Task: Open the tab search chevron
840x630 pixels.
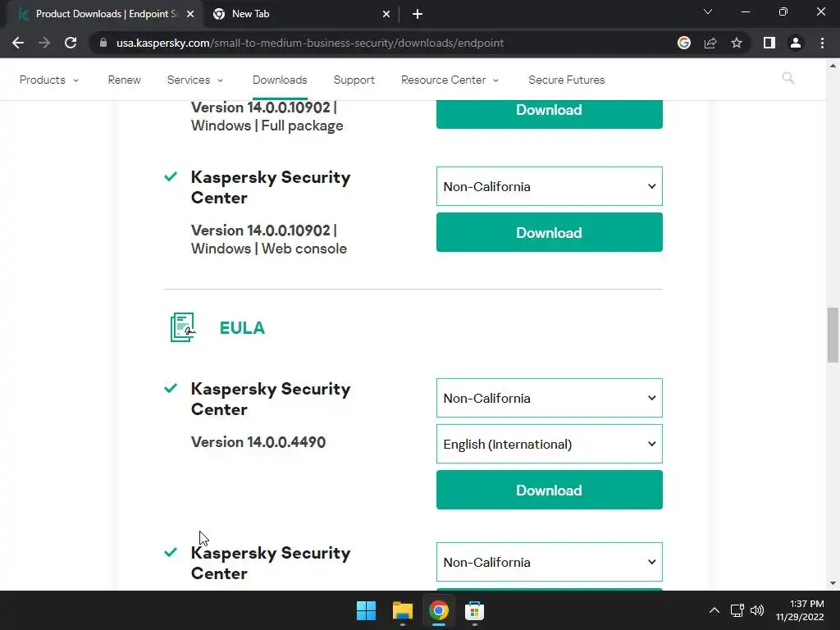Action: [x=708, y=11]
